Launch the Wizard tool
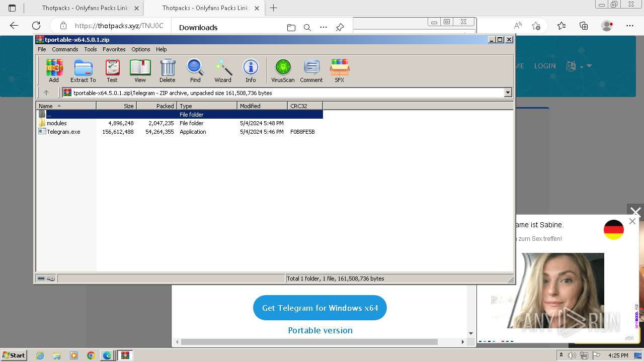The height and width of the screenshot is (362, 644). coord(223,70)
